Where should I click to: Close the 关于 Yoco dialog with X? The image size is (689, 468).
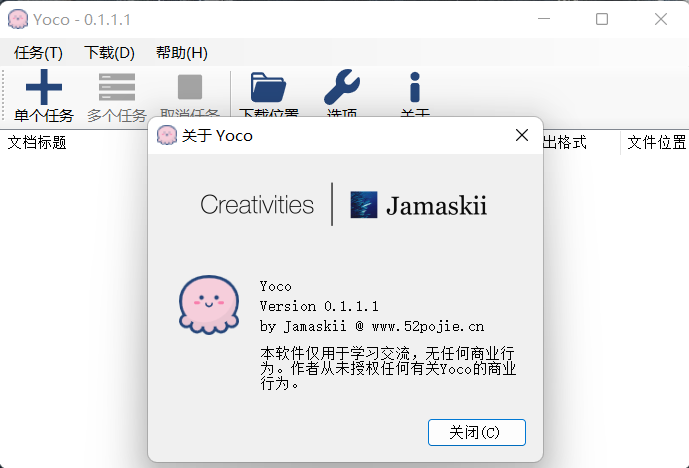pyautogui.click(x=521, y=135)
